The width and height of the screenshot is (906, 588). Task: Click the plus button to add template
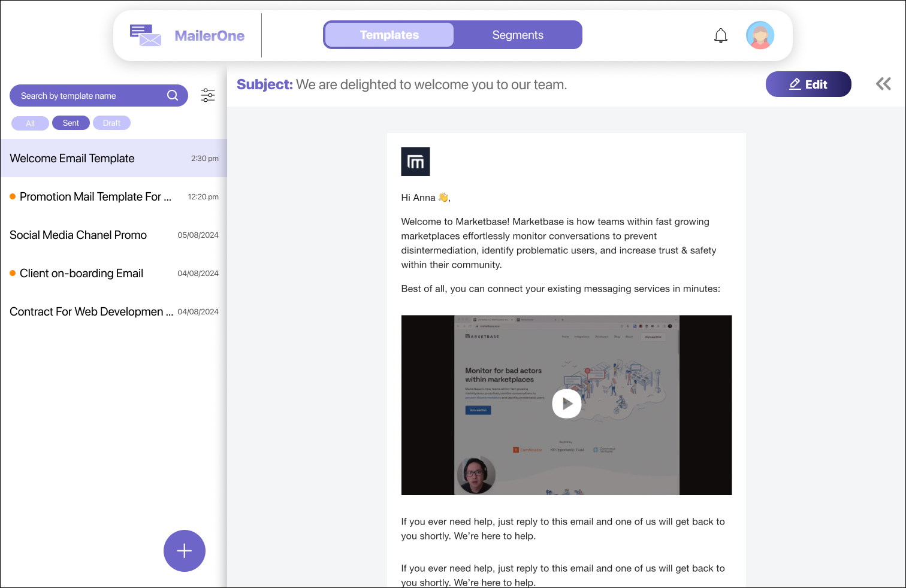[185, 551]
